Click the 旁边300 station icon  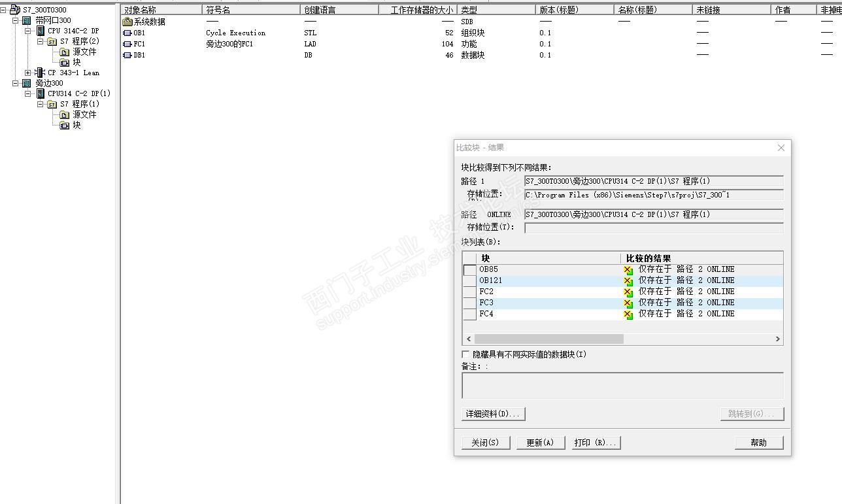coord(27,83)
